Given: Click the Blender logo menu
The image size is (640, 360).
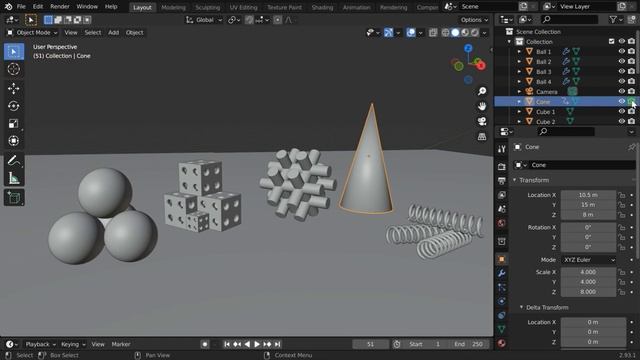Looking at the screenshot, I should coord(8,7).
